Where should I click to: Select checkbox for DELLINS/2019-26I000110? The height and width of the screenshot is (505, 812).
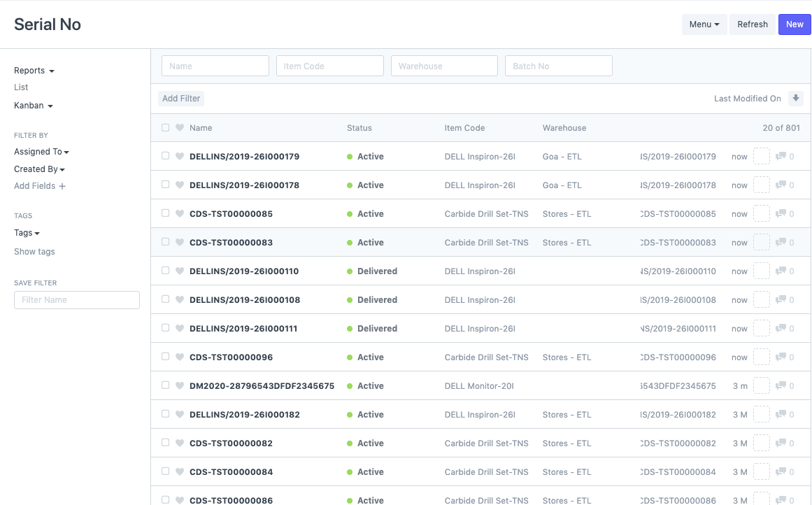[166, 271]
